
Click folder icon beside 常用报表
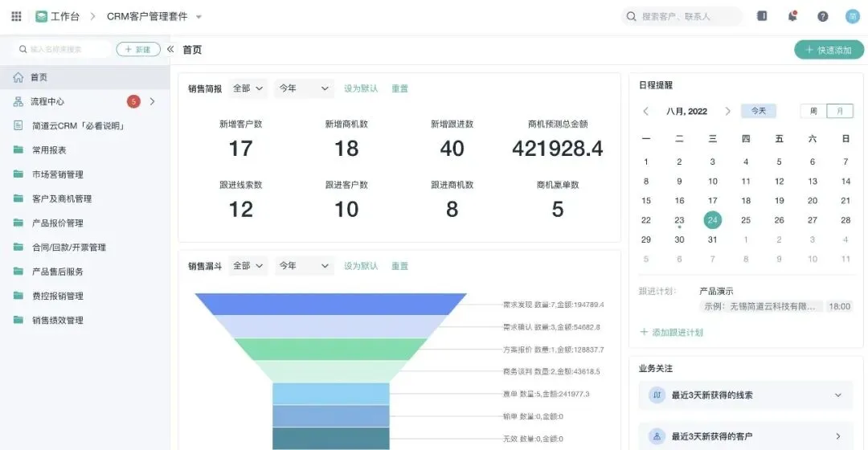point(18,150)
